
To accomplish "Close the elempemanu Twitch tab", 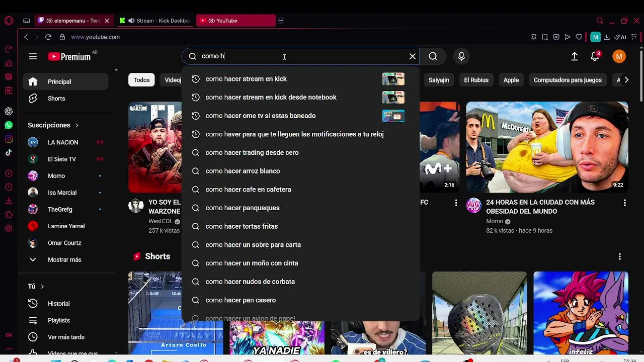I will coord(107,21).
